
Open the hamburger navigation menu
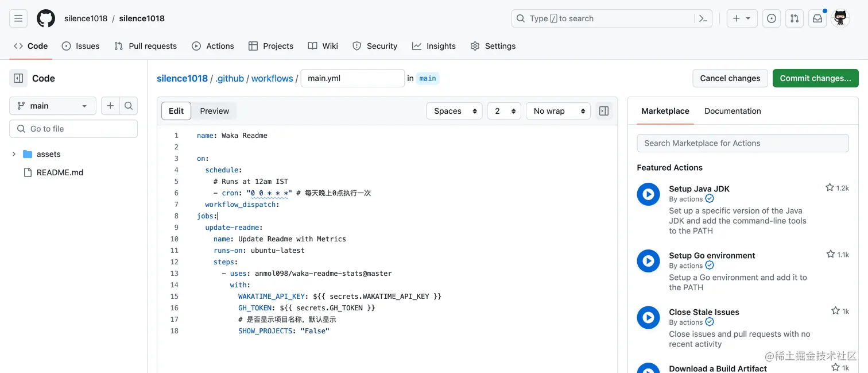click(x=18, y=18)
